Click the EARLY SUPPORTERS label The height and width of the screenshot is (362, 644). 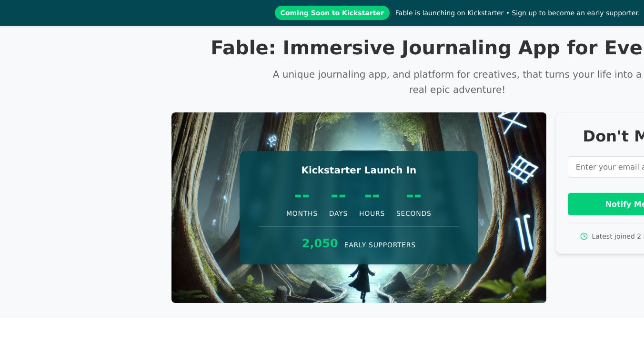pyautogui.click(x=380, y=245)
